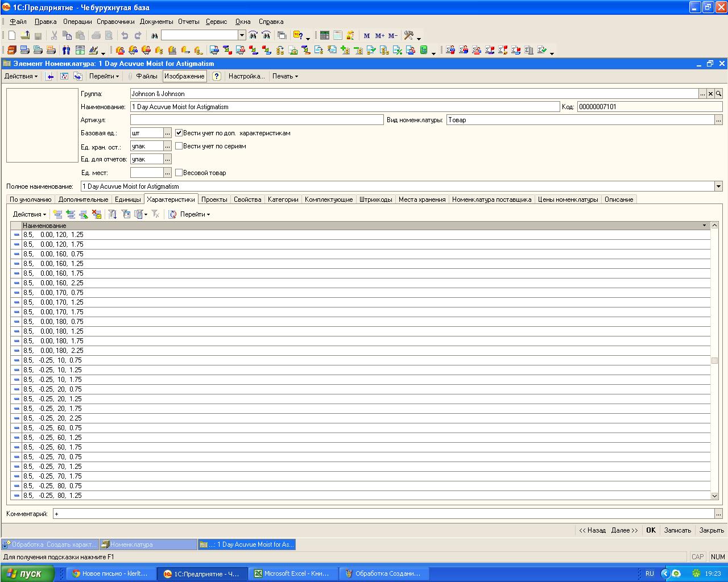Click the refresh list icon near Перейти

point(172,214)
